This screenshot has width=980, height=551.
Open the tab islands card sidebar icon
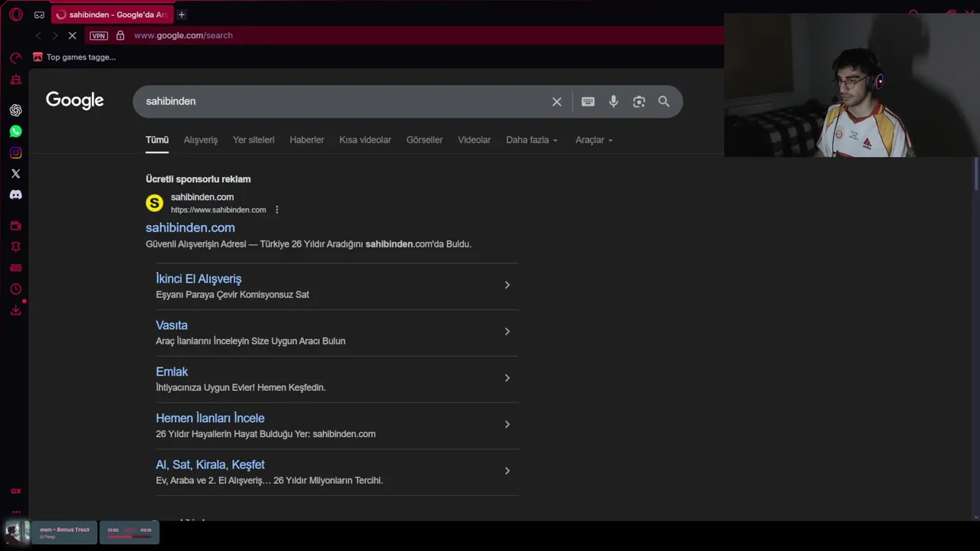click(15, 268)
